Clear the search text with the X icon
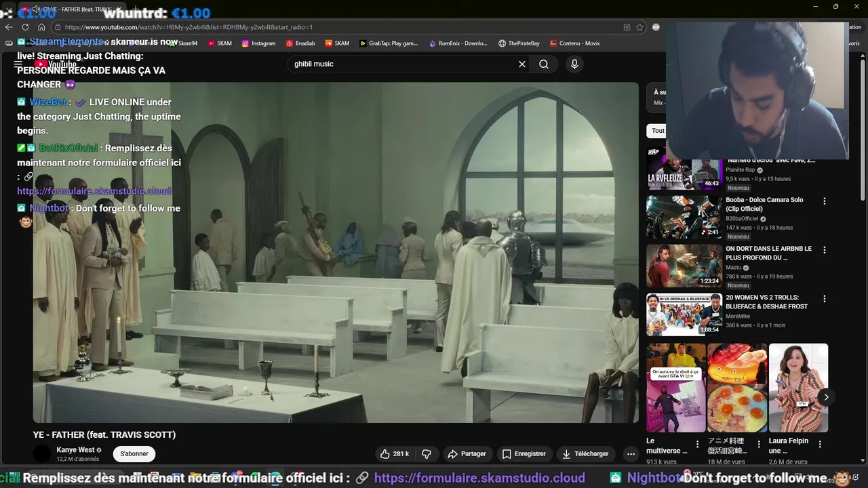 [x=522, y=64]
